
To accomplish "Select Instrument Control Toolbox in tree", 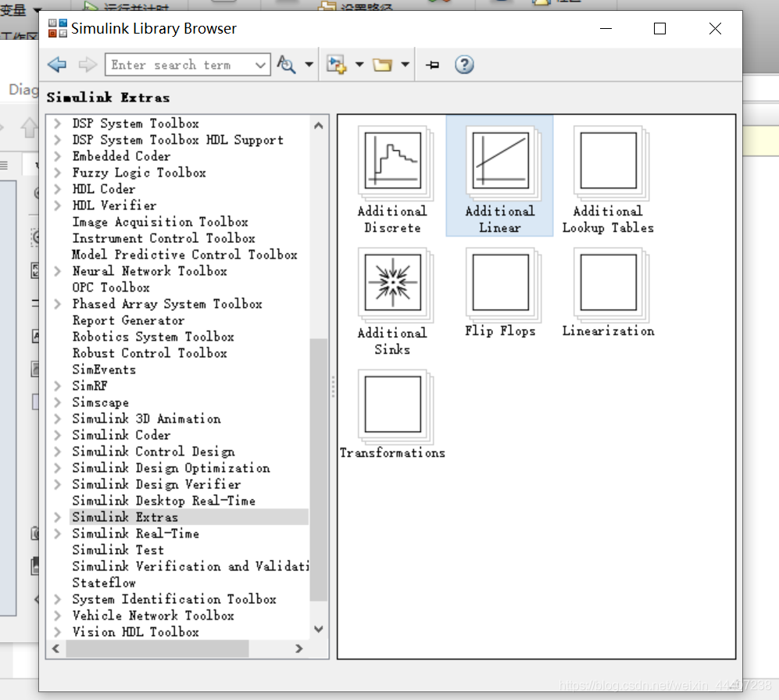I will pos(163,238).
